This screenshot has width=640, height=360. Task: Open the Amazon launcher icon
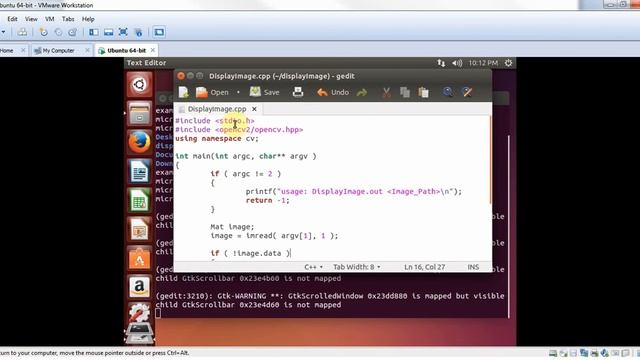click(139, 287)
